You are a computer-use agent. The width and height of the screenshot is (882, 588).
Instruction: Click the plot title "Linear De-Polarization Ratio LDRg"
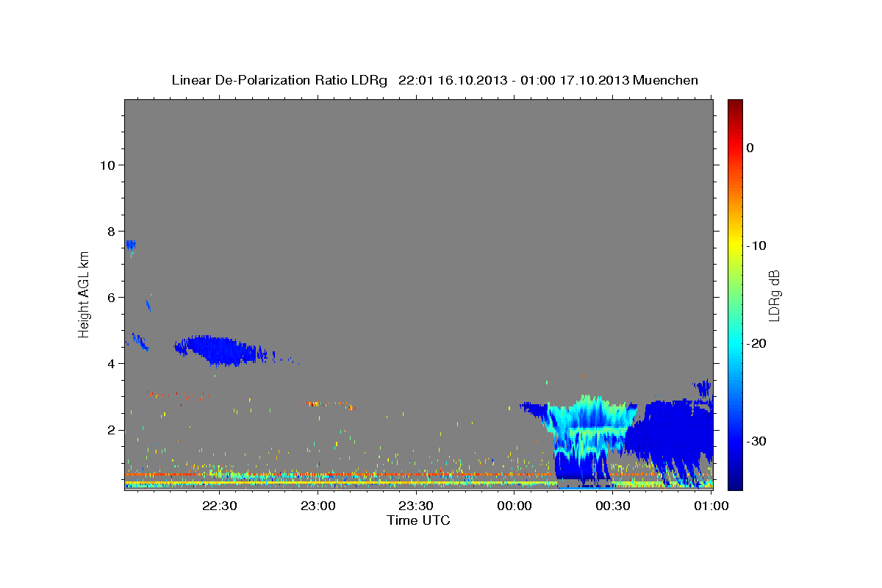tap(279, 80)
